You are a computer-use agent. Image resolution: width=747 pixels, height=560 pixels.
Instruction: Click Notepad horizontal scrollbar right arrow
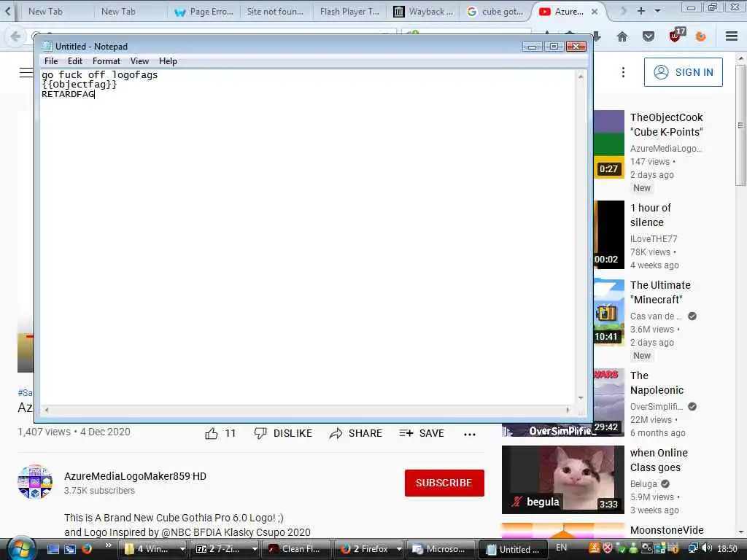(568, 410)
